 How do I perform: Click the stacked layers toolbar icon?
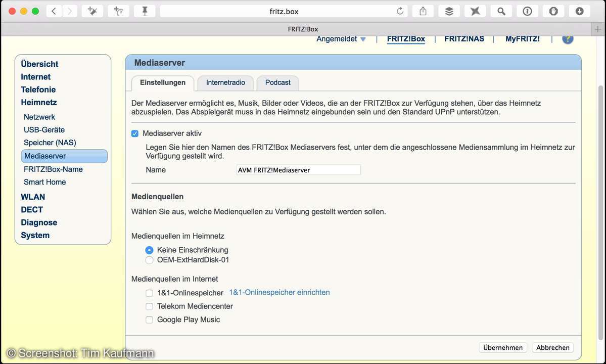(x=449, y=11)
